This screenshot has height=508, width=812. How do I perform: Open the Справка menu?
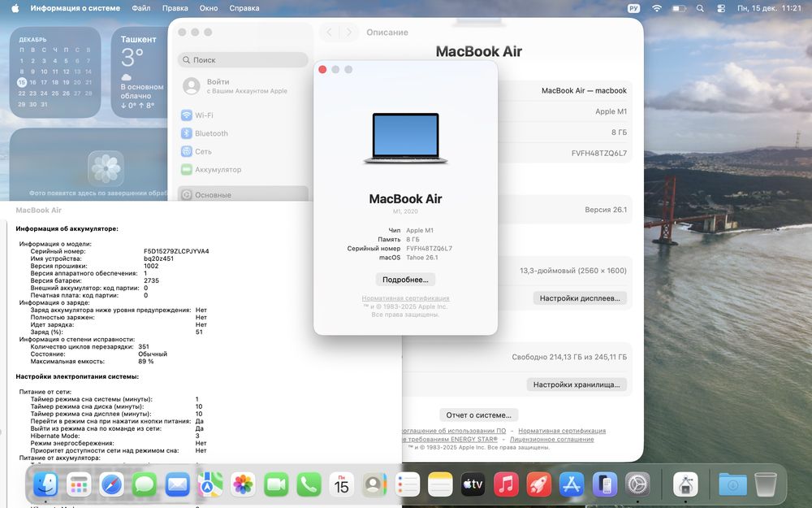point(244,8)
